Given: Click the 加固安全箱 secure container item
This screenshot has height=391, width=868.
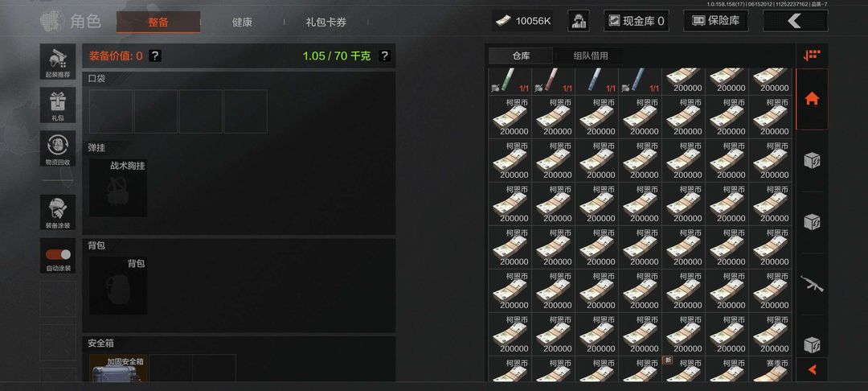Looking at the screenshot, I should [x=118, y=368].
